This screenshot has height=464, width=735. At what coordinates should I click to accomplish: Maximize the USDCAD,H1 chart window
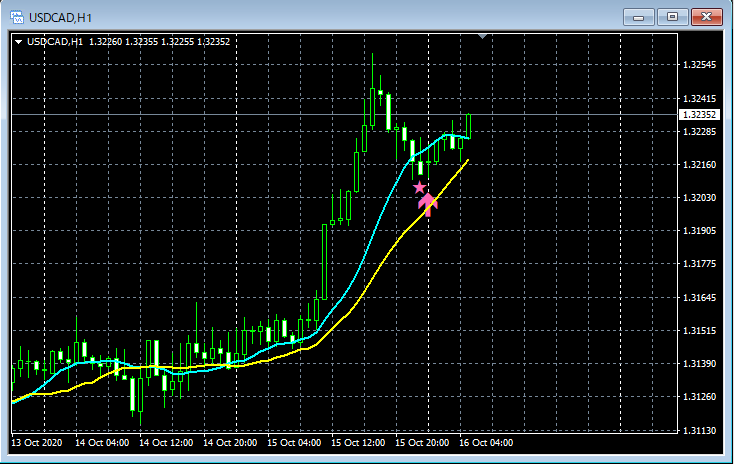[672, 17]
